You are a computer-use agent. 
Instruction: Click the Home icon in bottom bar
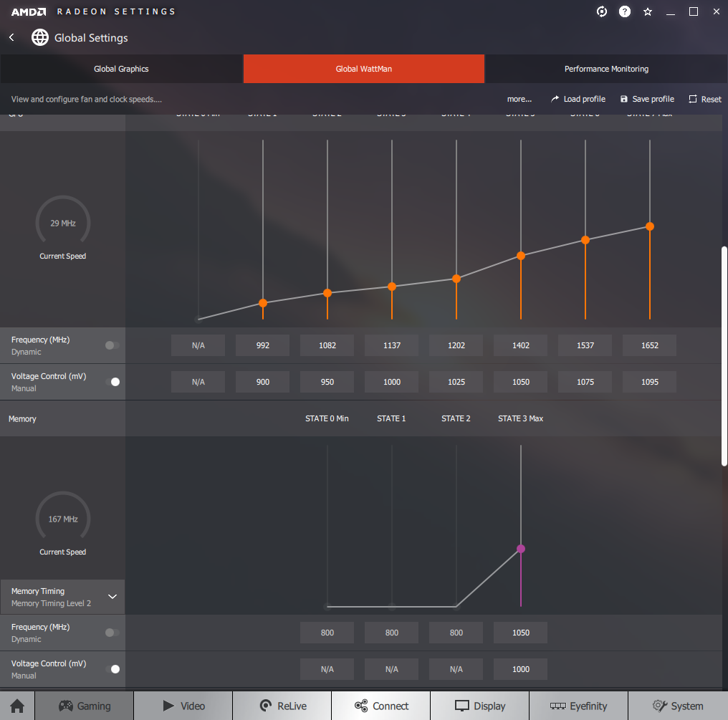[17, 706]
